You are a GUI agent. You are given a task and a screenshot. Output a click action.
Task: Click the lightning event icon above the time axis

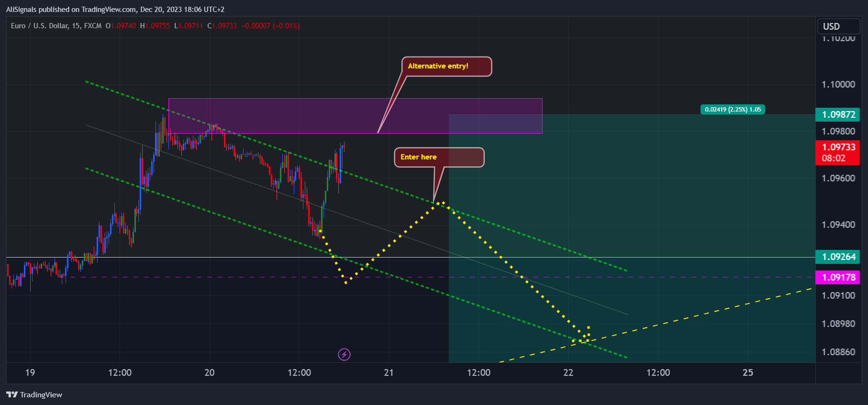pos(344,354)
